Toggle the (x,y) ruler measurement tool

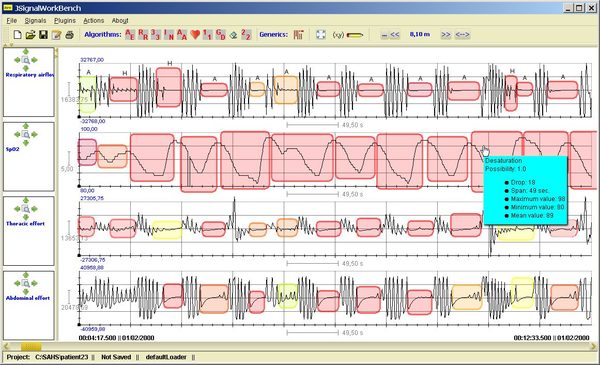click(x=348, y=35)
